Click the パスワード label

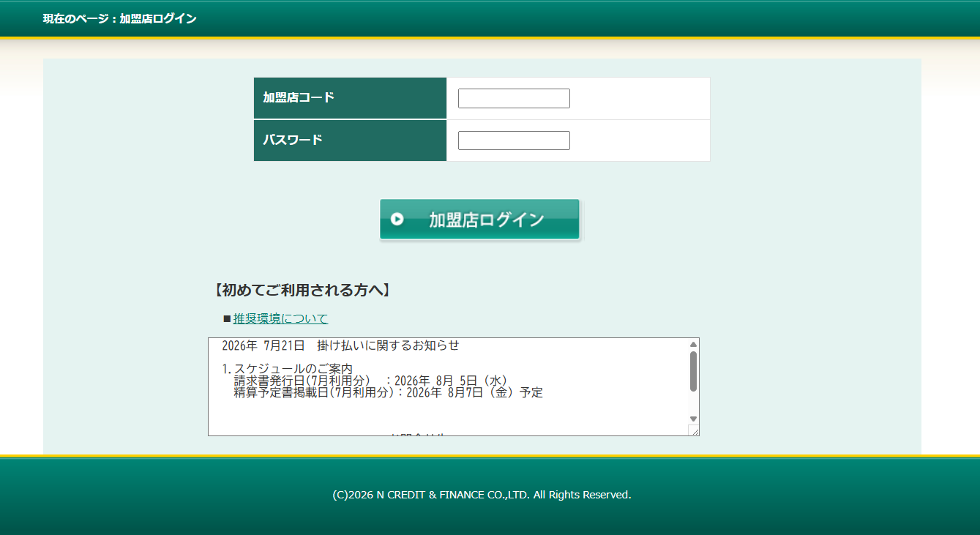click(293, 140)
